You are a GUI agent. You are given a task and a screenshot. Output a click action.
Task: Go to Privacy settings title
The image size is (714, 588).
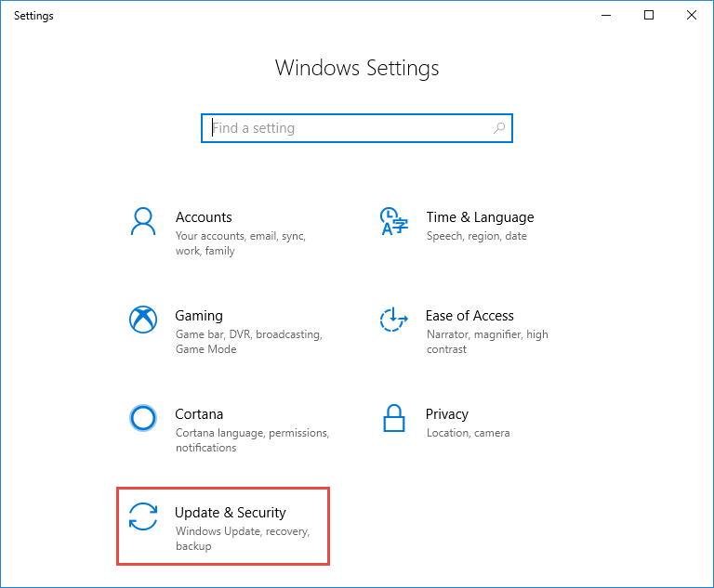pyautogui.click(x=446, y=414)
